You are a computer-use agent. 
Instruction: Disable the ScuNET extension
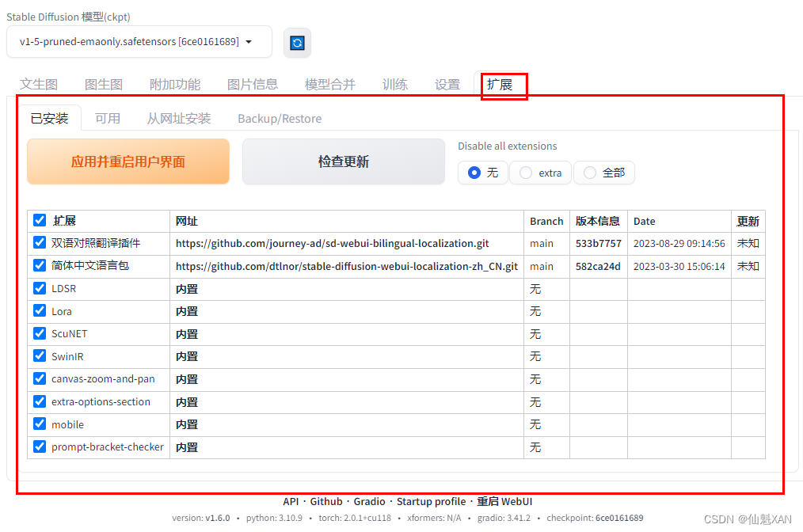coord(40,333)
